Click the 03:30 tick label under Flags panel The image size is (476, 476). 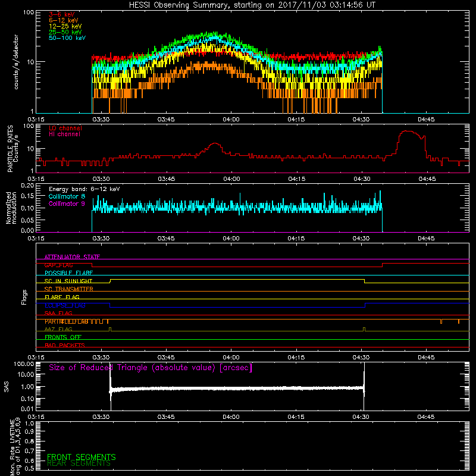pyautogui.click(x=101, y=358)
